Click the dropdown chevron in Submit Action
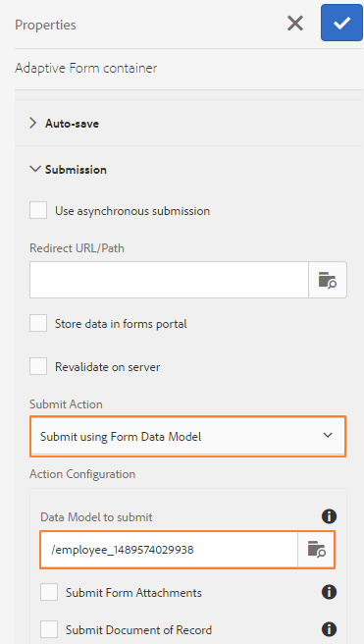 click(x=328, y=435)
